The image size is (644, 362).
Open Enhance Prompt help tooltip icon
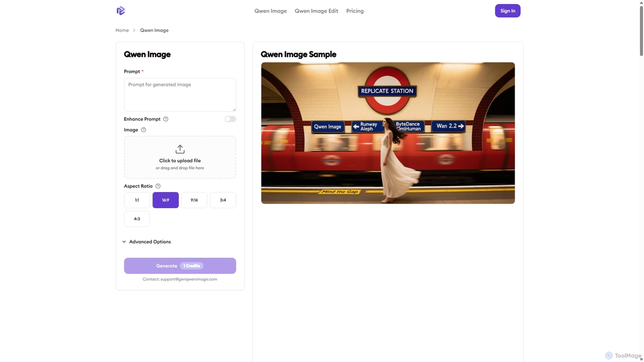pyautogui.click(x=166, y=119)
